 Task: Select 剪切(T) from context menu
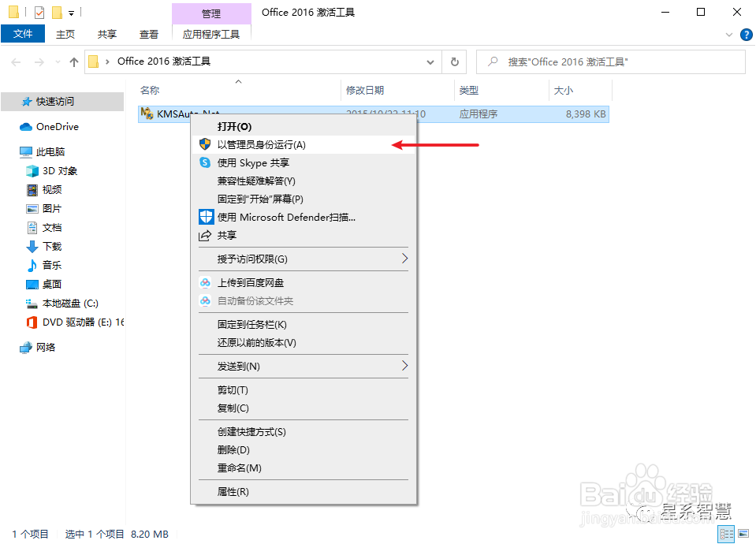coord(304,389)
